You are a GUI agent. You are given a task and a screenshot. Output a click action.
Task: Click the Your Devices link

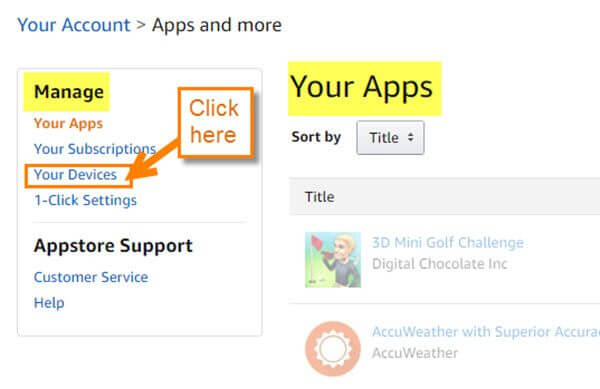(x=75, y=175)
